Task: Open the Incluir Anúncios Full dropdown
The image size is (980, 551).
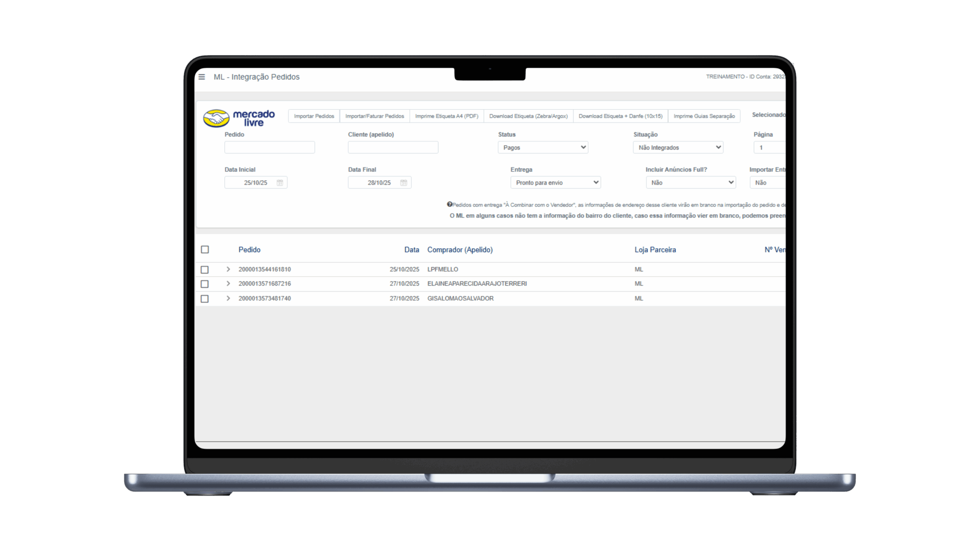Action: coord(691,183)
